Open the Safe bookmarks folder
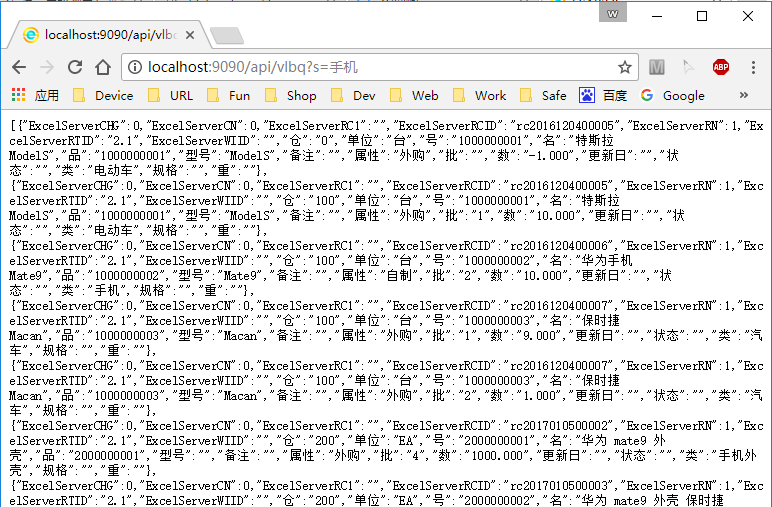The height and width of the screenshot is (507, 772). tap(543, 95)
